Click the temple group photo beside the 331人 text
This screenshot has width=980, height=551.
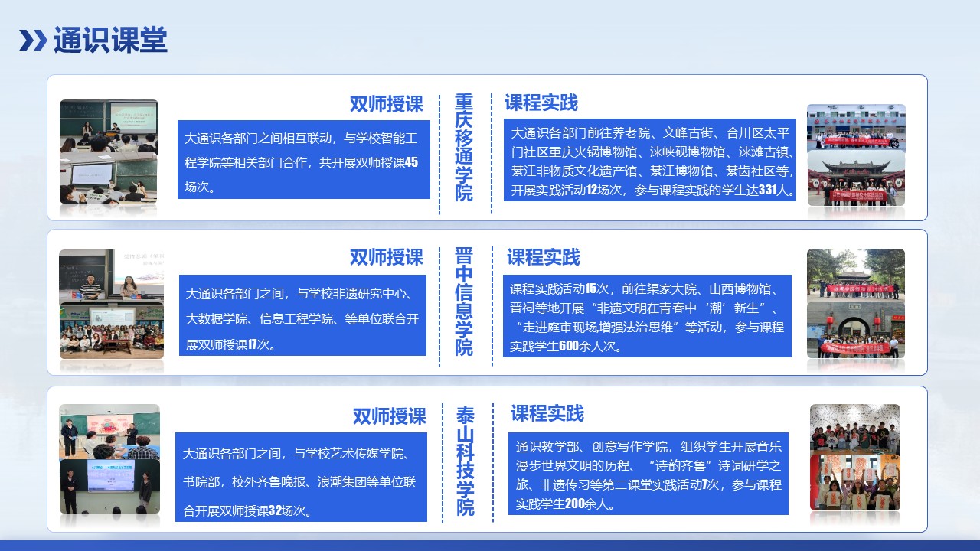click(856, 178)
